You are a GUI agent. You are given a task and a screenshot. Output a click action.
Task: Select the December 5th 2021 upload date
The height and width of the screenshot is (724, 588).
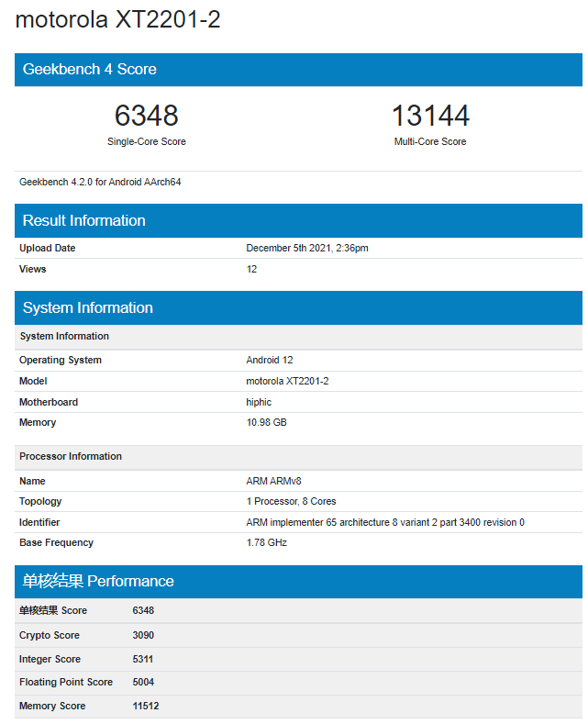click(306, 248)
